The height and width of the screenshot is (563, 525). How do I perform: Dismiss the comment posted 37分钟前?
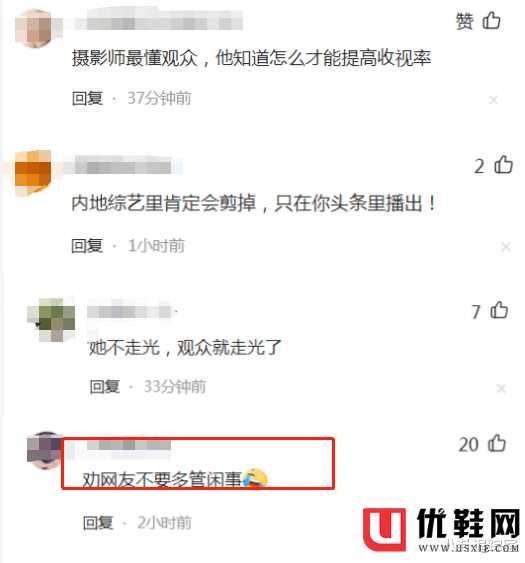click(494, 100)
